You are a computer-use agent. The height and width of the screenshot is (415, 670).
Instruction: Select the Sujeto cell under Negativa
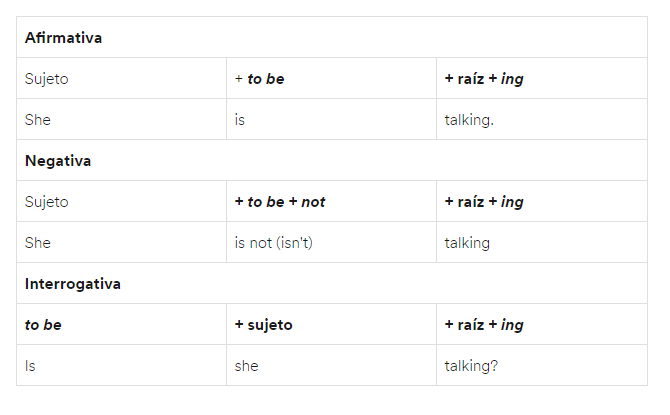(47, 202)
